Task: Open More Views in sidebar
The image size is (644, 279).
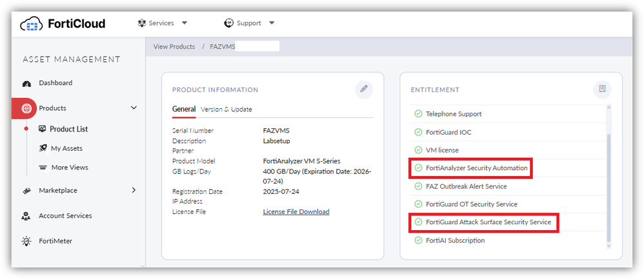Action: coord(69,168)
